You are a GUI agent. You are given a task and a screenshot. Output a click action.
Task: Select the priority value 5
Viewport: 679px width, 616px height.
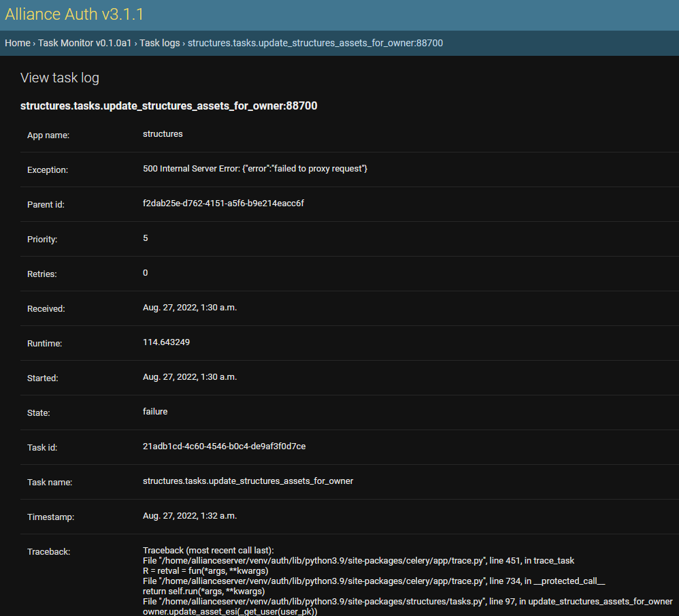click(146, 238)
